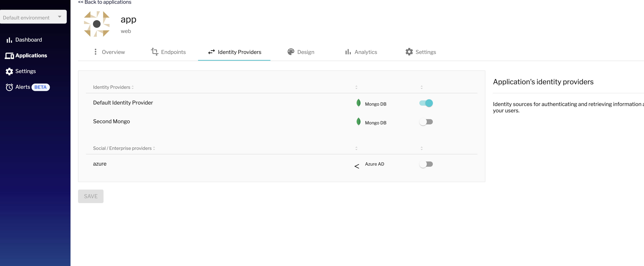Select the Applications icon in sidebar
This screenshot has height=266, width=644.
9,55
